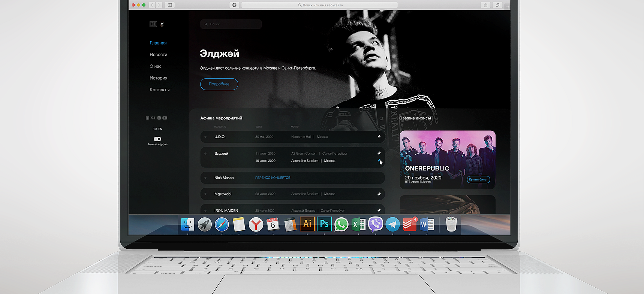Launch Telegram from the dock
Image resolution: width=644 pixels, height=294 pixels.
tap(393, 224)
